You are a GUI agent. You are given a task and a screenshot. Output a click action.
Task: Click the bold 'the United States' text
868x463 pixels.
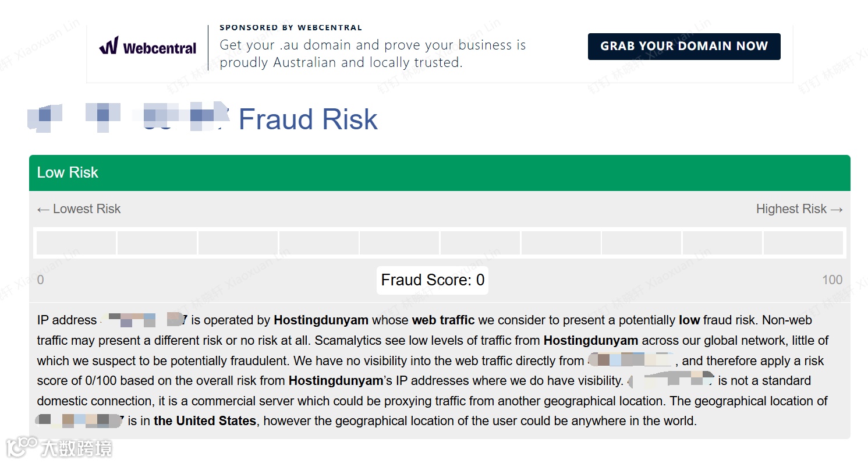pos(205,421)
